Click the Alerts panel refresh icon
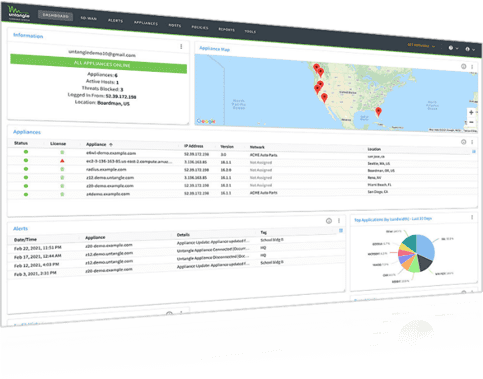Viewport: 483px width, 379px height. point(329,221)
